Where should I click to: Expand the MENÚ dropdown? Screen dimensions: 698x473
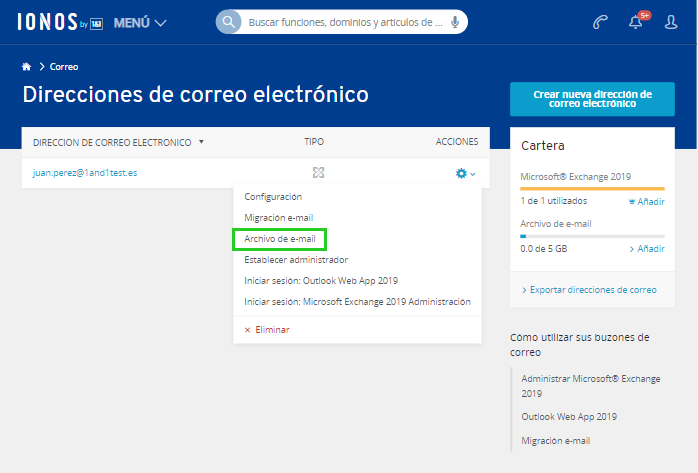[140, 22]
